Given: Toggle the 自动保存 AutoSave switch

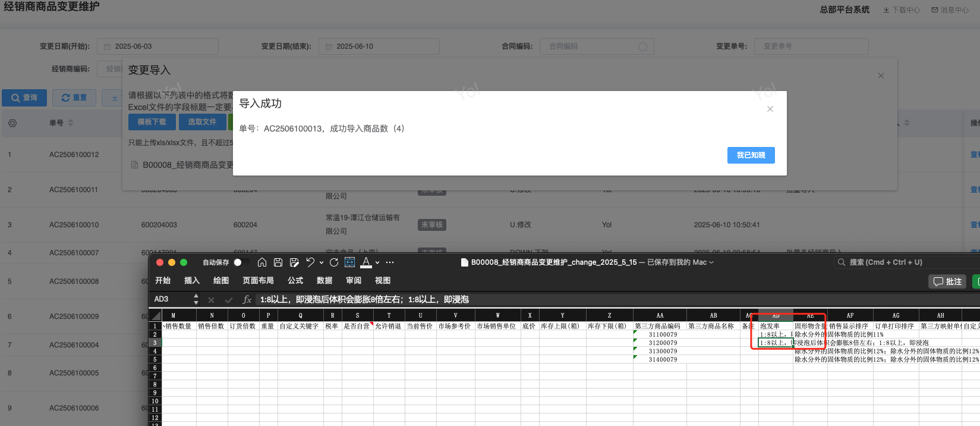Looking at the screenshot, I should click(241, 262).
